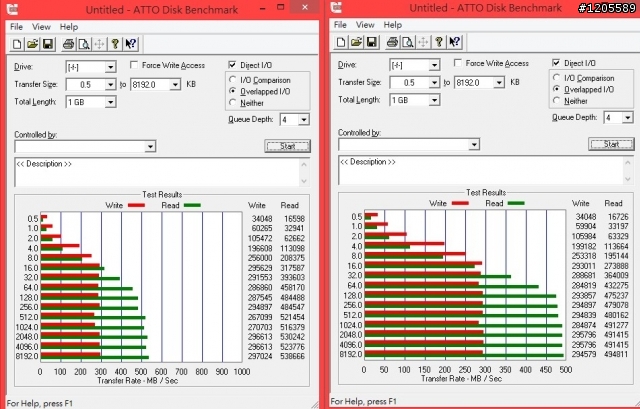
Task: Open Controlled by dropdown in left window
Action: click(150, 147)
